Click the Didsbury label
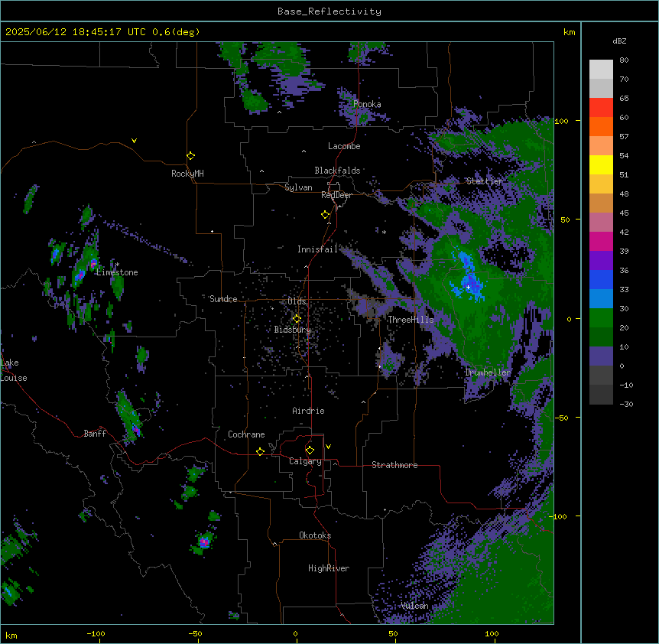Image resolution: width=659 pixels, height=644 pixels. point(293,330)
